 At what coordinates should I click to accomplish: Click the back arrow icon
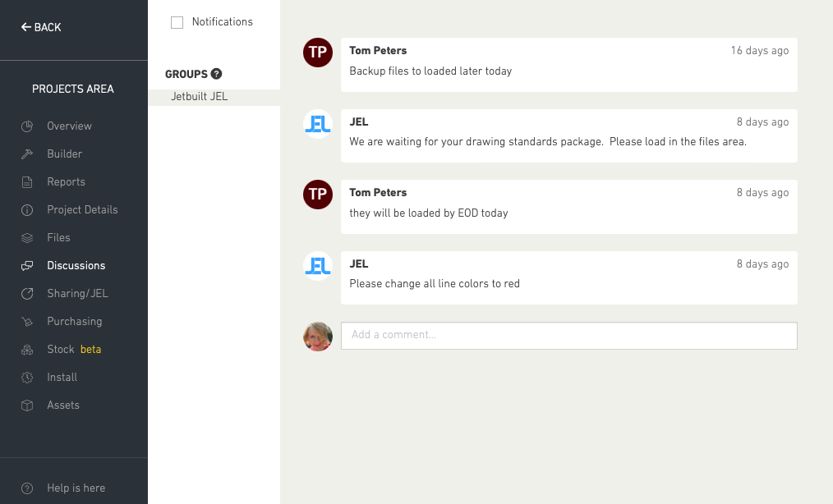[x=26, y=27]
